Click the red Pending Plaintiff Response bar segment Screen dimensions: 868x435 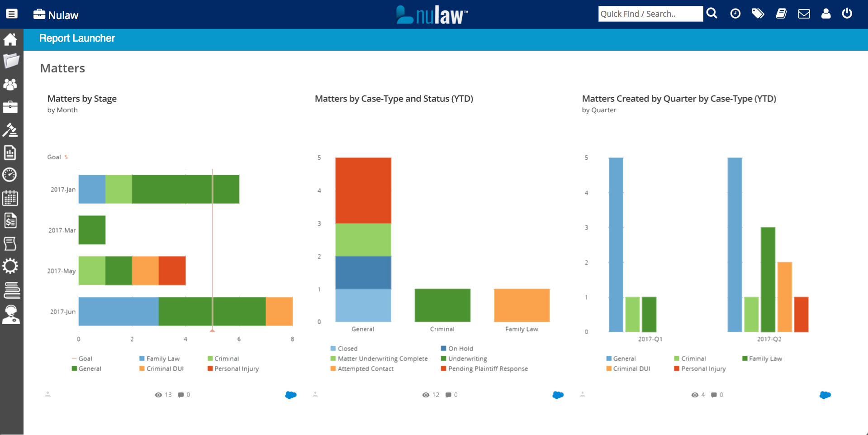coord(363,190)
